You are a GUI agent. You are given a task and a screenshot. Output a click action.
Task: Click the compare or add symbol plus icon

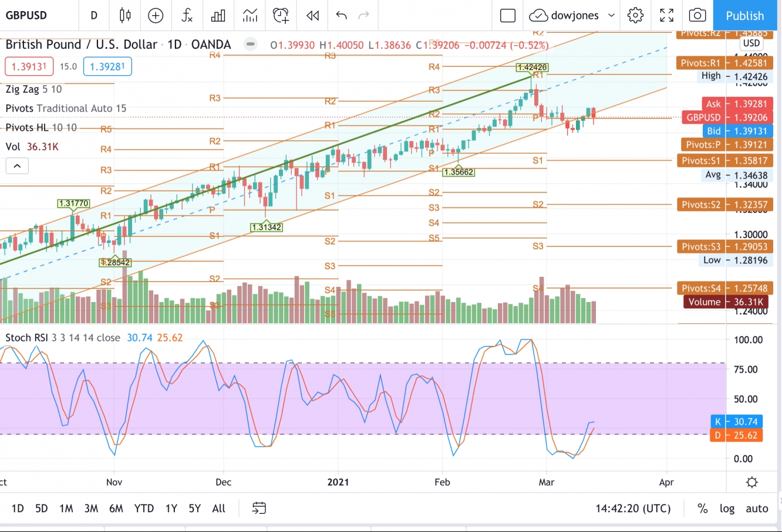(156, 15)
